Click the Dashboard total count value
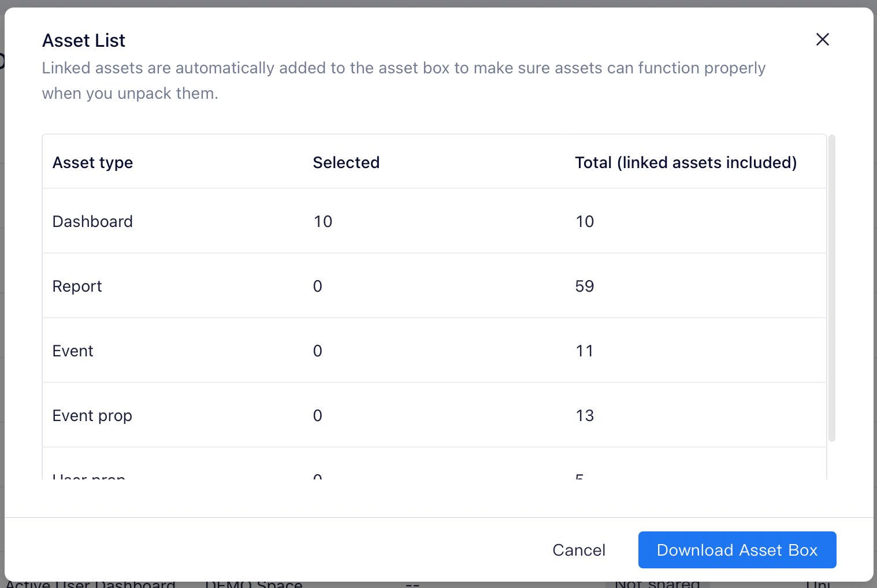 tap(585, 222)
